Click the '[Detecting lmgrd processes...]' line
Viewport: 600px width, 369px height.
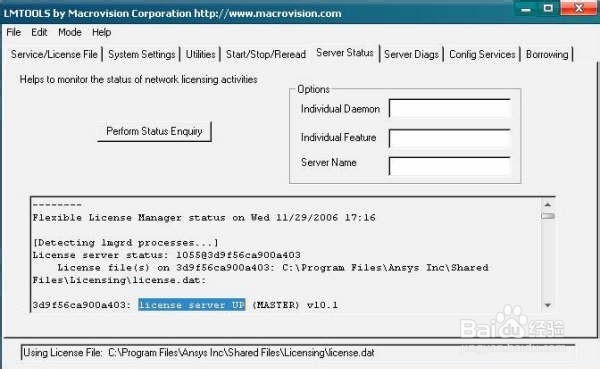point(126,243)
